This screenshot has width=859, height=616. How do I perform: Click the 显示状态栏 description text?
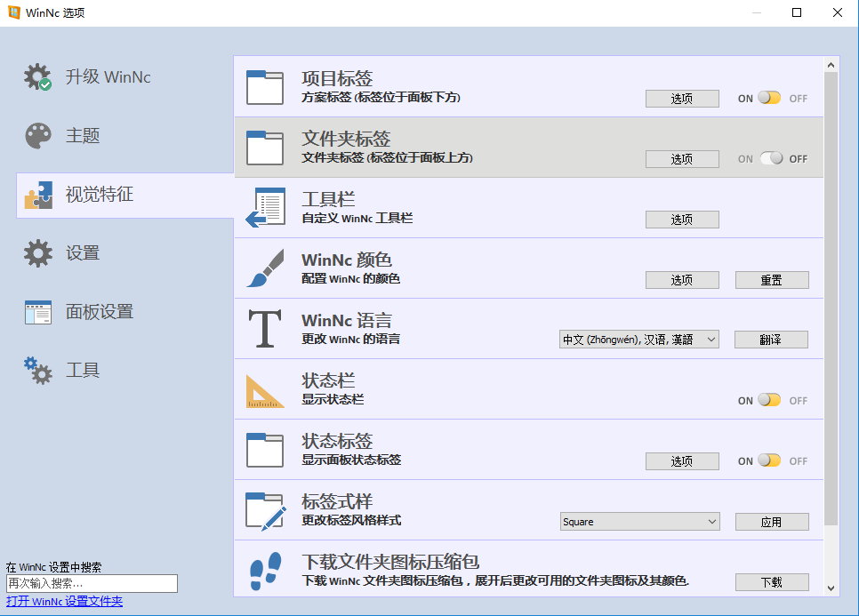coord(333,399)
